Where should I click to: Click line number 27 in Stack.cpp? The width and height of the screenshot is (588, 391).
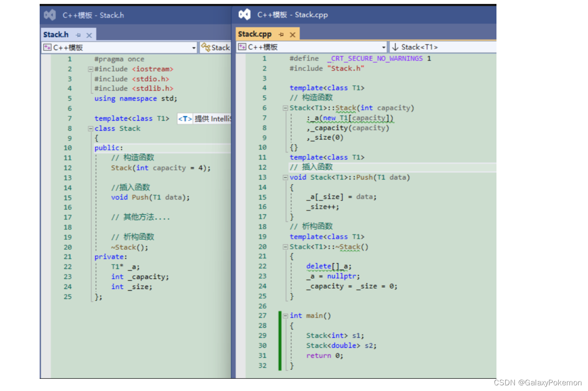[x=262, y=316]
